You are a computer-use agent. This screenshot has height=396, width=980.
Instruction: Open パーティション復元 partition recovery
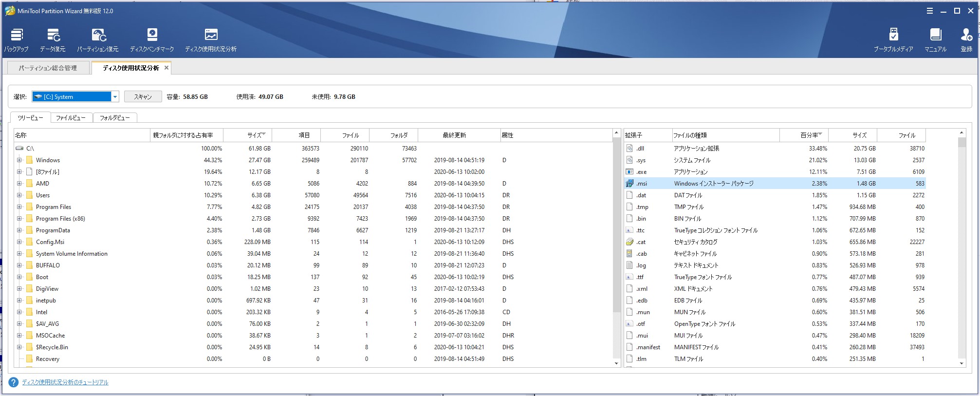[x=98, y=40]
